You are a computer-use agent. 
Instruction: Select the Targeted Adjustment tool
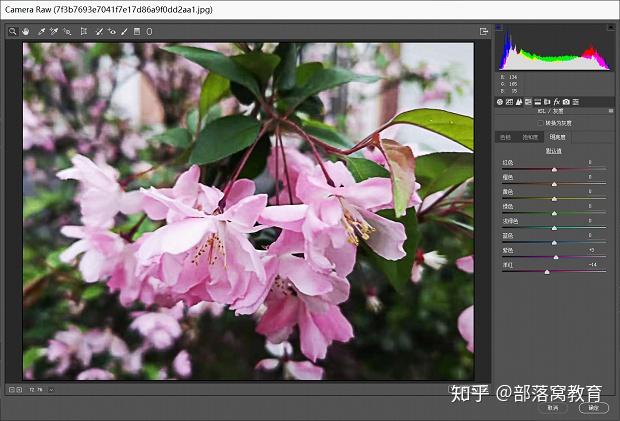pyautogui.click(x=67, y=31)
